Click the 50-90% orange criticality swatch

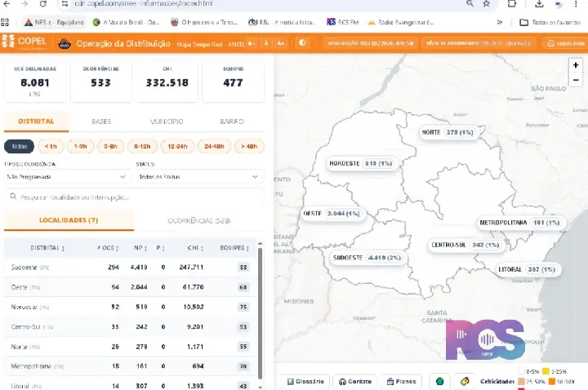pos(551,381)
